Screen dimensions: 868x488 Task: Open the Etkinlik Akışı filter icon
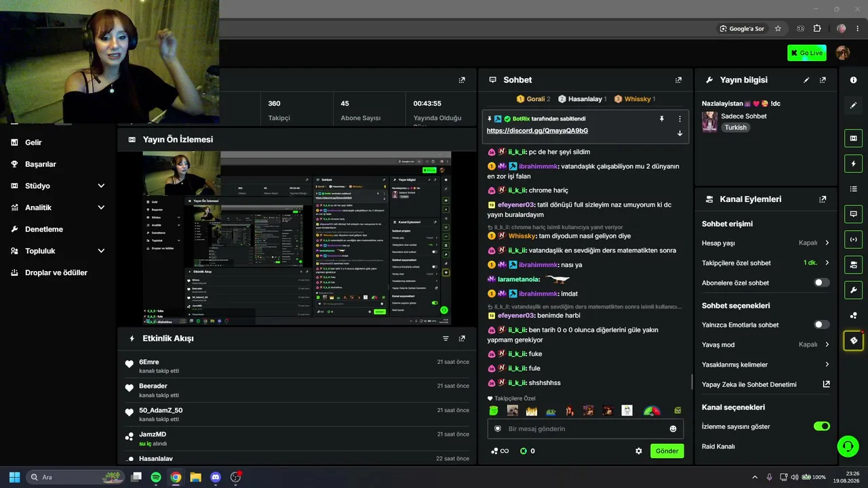click(446, 338)
